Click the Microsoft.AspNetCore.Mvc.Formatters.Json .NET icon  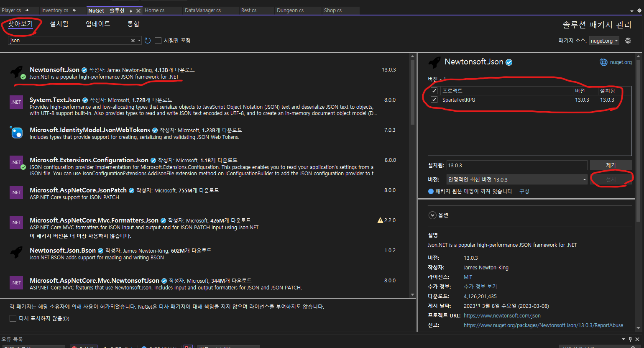(16, 223)
